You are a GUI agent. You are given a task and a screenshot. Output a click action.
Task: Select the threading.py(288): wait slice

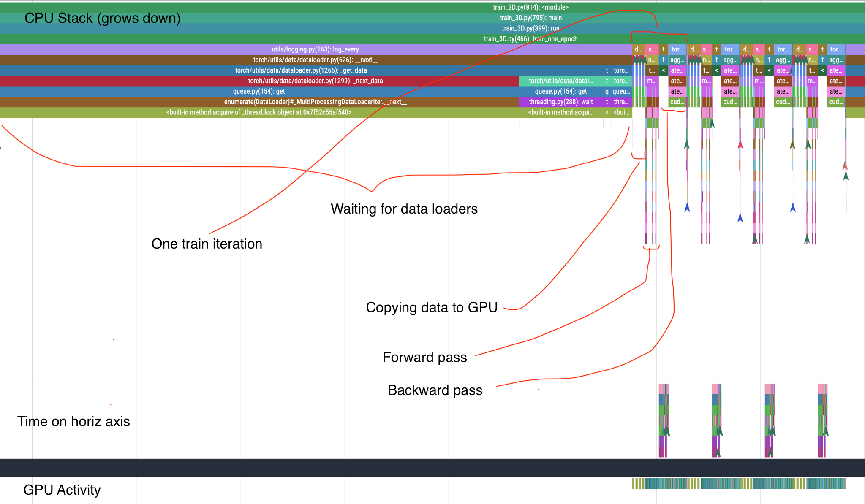click(x=561, y=102)
